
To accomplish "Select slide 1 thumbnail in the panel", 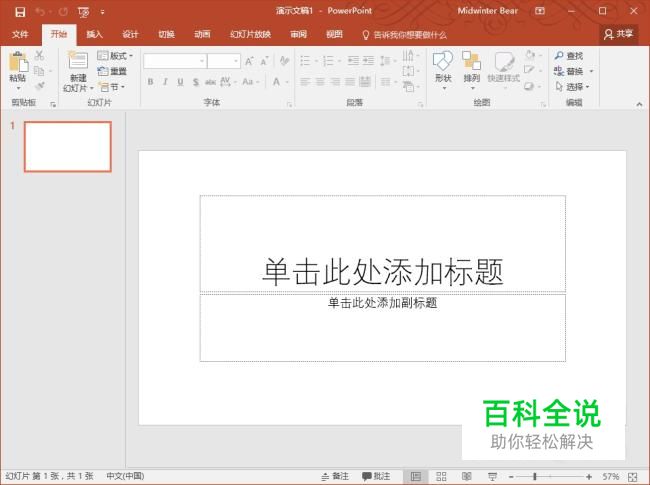I will [68, 146].
